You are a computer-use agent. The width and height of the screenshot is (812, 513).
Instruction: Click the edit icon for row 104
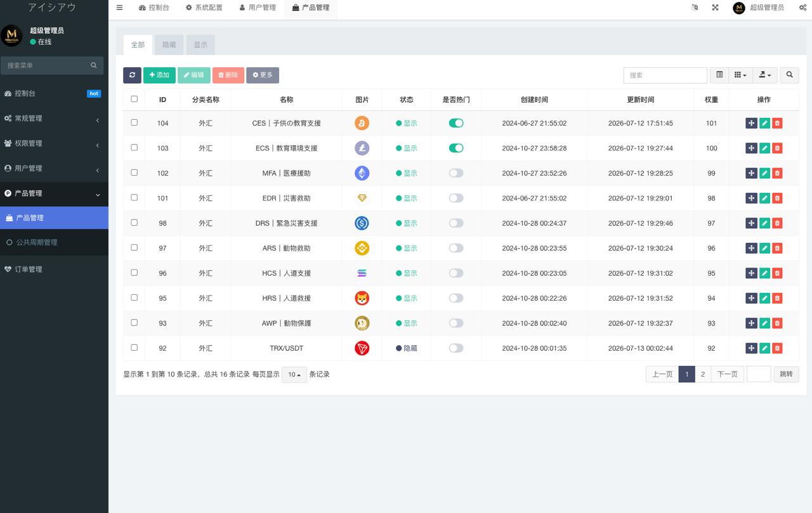(x=764, y=123)
